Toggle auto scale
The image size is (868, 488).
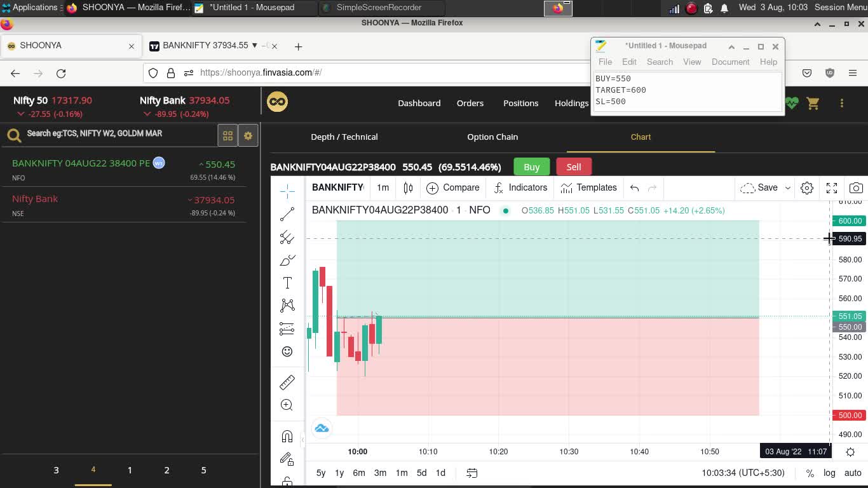853,473
